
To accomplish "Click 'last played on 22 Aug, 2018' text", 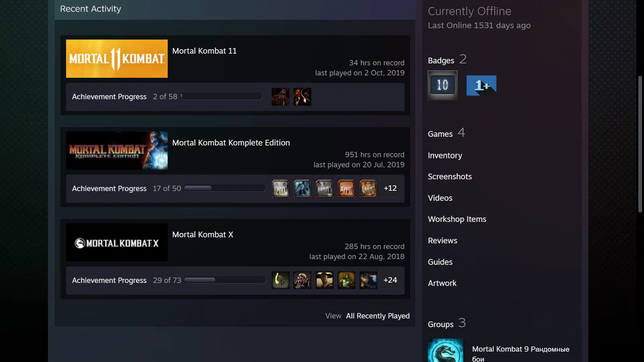I will [357, 257].
